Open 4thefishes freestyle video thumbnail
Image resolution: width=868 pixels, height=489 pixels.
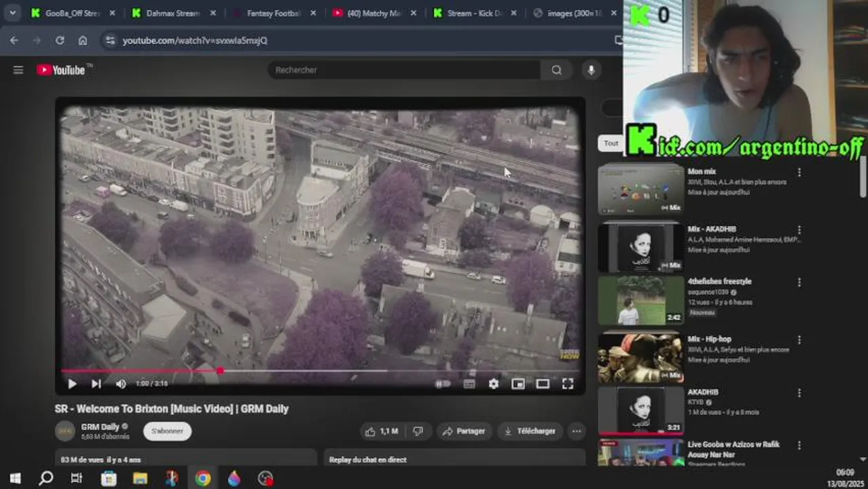(640, 300)
